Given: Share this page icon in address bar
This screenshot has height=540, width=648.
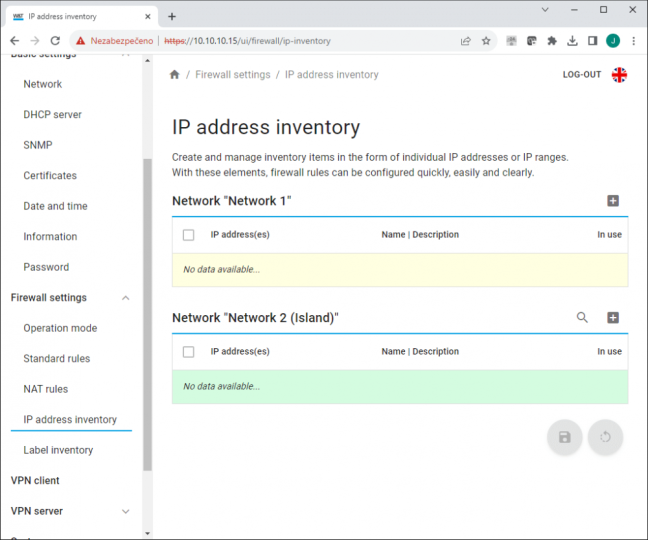Looking at the screenshot, I should tap(466, 40).
